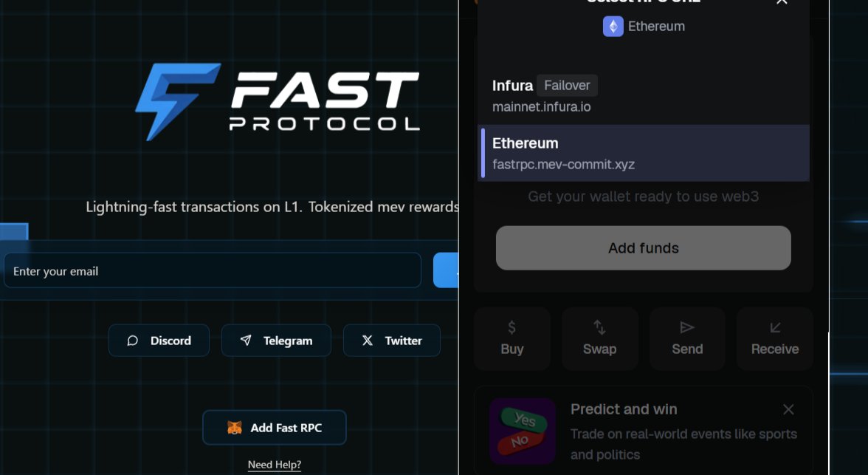Open the Telegram link button
The height and width of the screenshot is (475, 868).
point(276,341)
